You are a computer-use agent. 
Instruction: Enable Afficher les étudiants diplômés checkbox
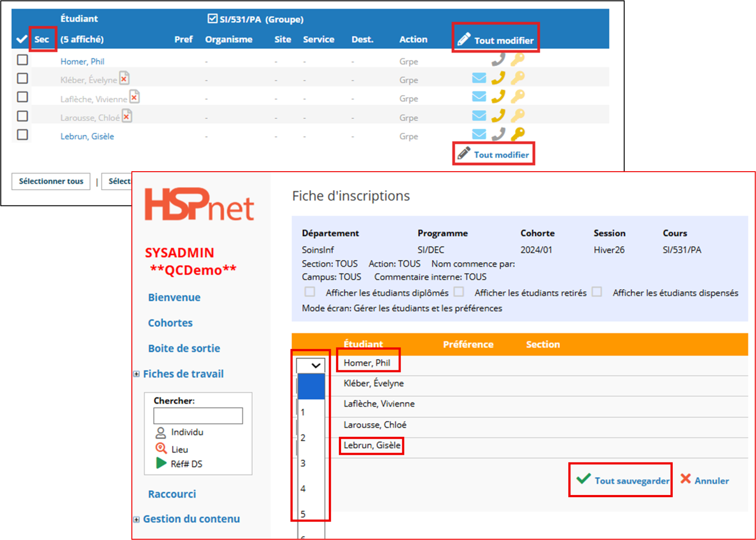pyautogui.click(x=310, y=292)
